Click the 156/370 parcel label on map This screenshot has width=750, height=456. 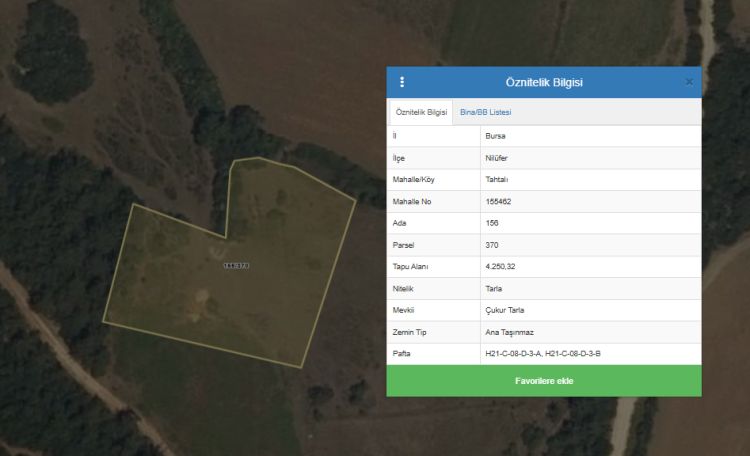tap(235, 265)
